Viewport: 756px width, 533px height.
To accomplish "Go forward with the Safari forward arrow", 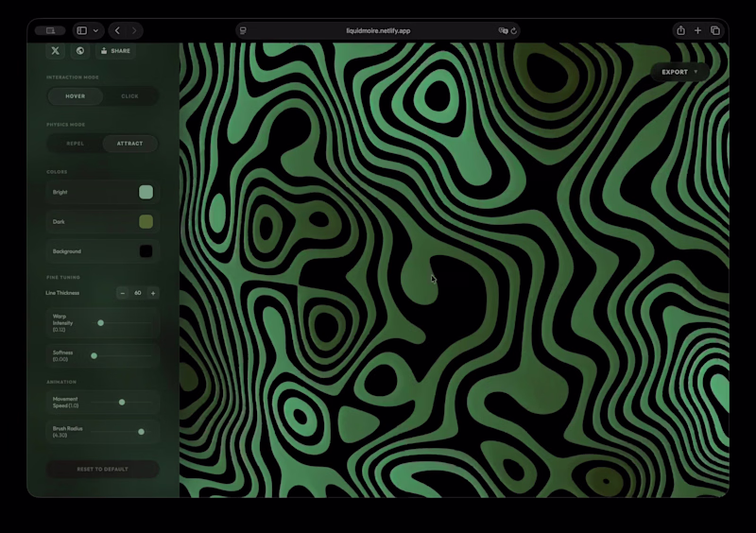I will [x=134, y=30].
